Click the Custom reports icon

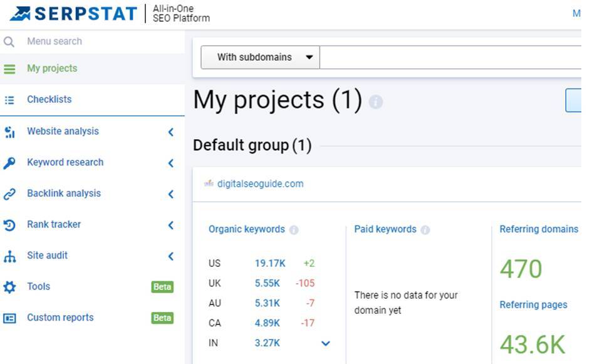[9, 318]
